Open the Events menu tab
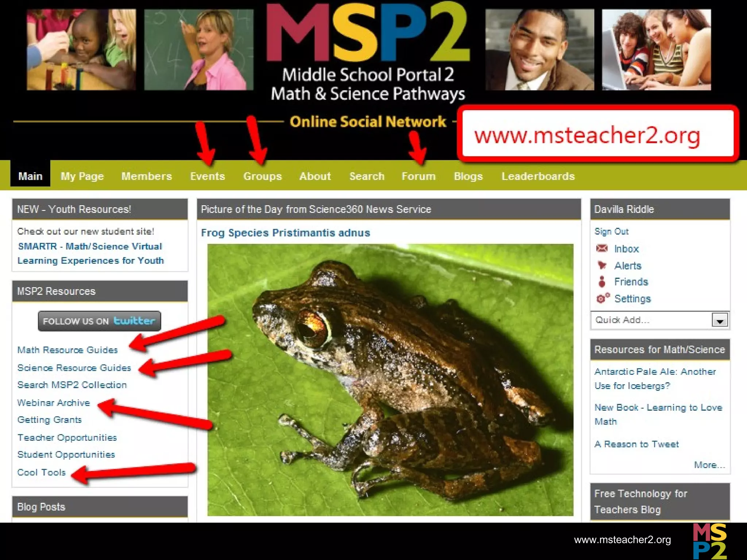This screenshot has height=560, width=747. [208, 176]
